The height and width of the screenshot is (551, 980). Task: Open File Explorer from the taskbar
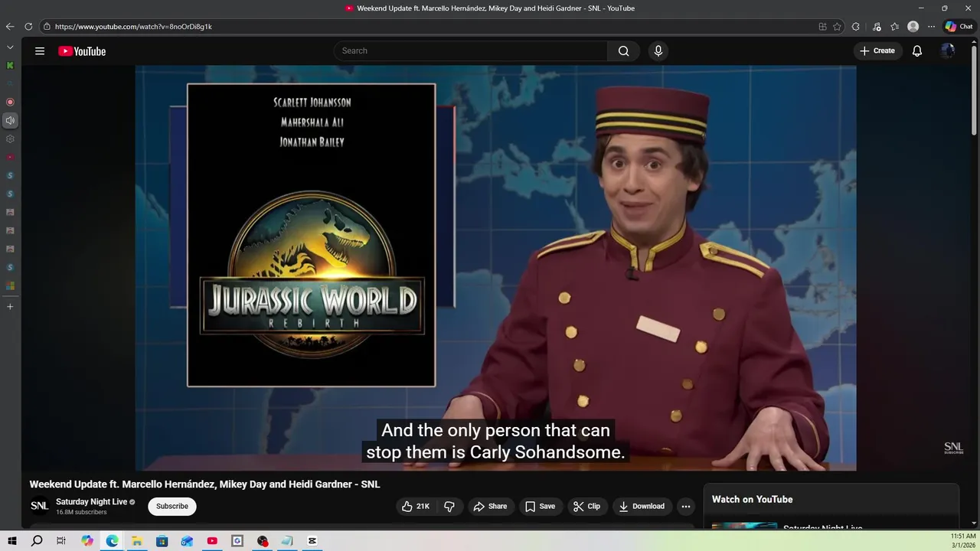coord(137,541)
